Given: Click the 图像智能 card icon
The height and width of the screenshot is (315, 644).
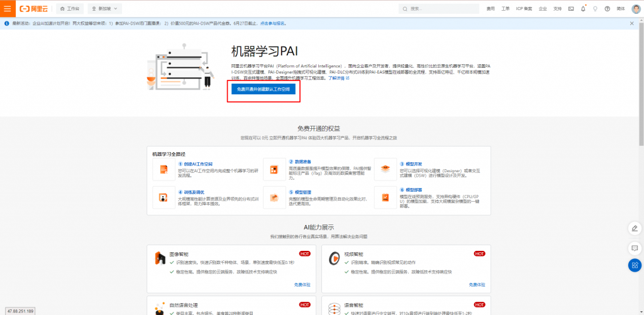Looking at the screenshot, I should point(160,258).
